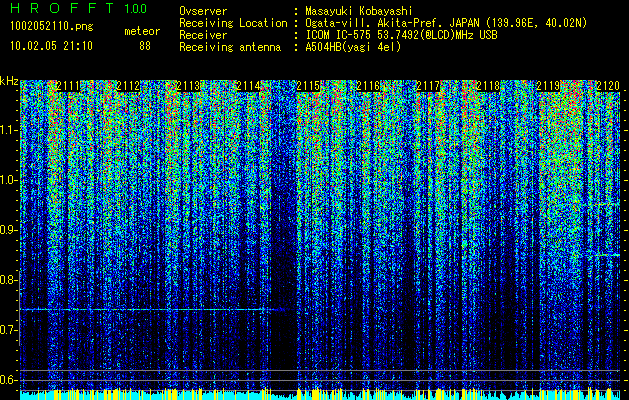Select observer name Masayuki Kobayashi
Image resolution: width=629 pixels, height=400 pixels.
[359, 11]
